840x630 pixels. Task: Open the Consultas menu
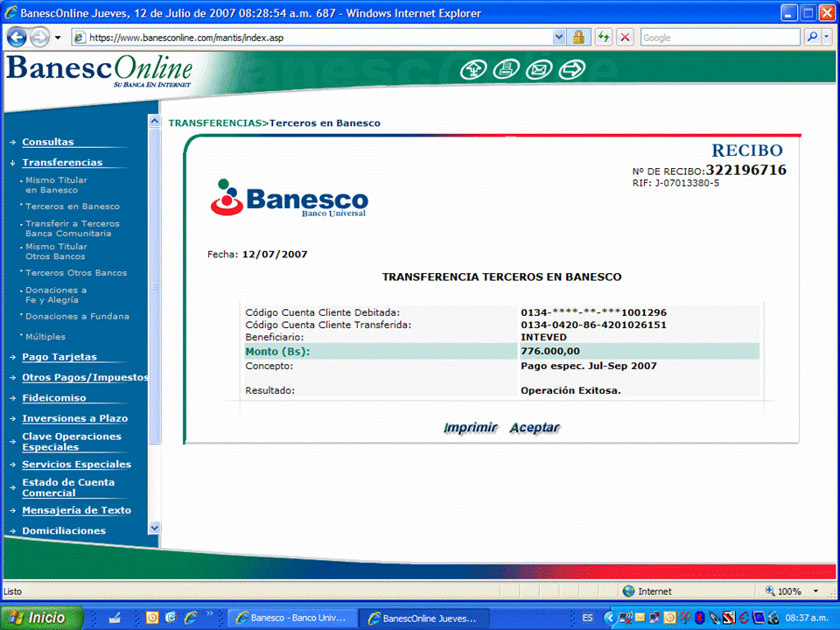coord(47,142)
